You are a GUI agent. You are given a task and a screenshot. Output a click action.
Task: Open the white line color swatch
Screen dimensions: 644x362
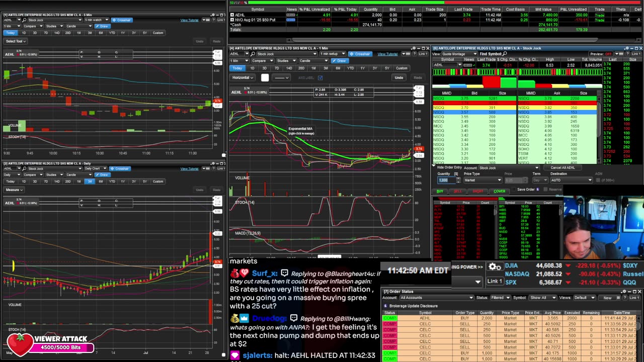265,78
